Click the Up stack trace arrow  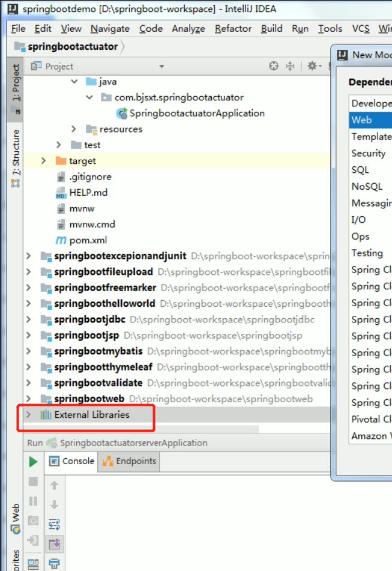click(54, 485)
